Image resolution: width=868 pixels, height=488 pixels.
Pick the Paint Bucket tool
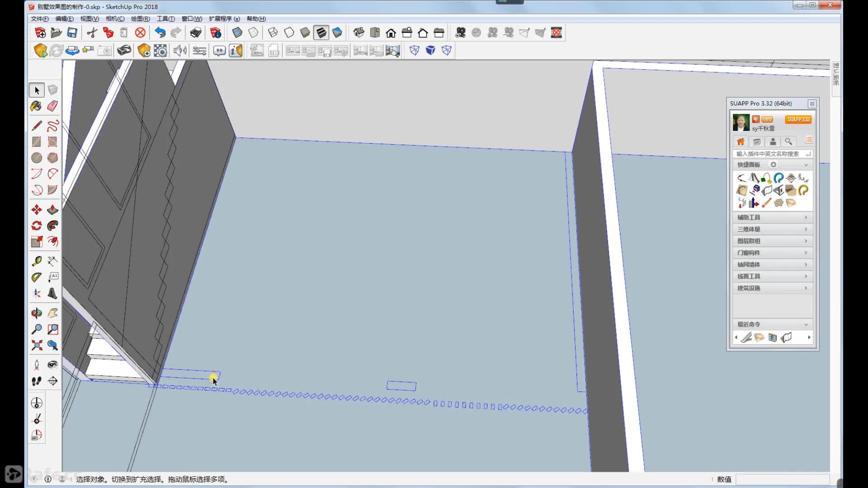click(37, 106)
